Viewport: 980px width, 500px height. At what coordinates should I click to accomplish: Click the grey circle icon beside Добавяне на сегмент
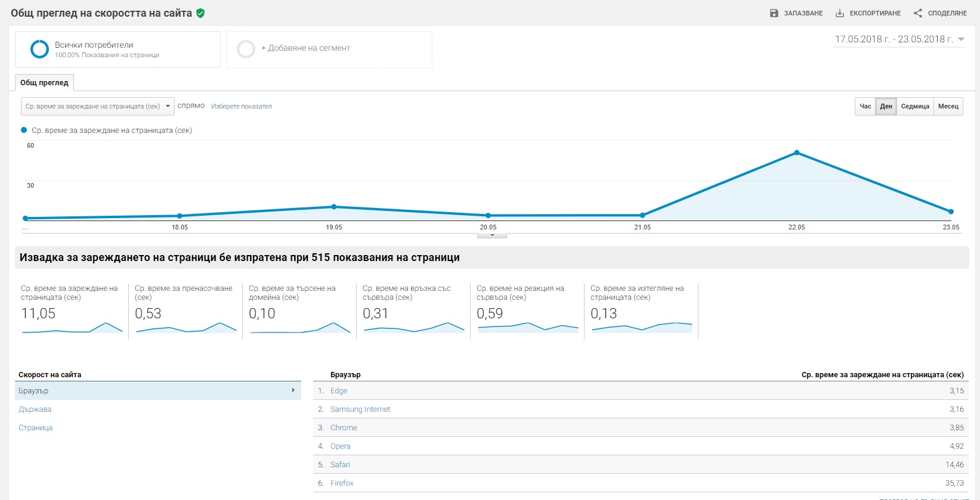(246, 49)
